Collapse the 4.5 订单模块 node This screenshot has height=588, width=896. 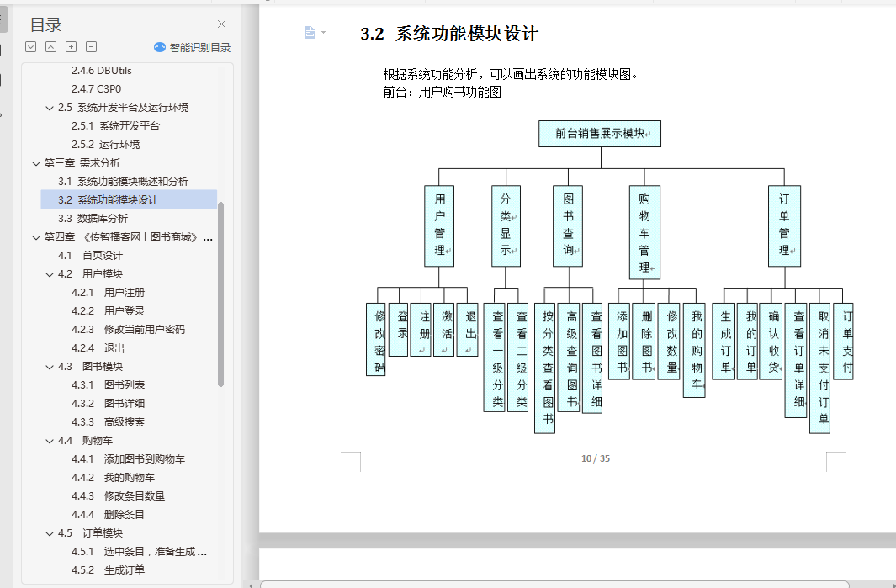point(50,533)
